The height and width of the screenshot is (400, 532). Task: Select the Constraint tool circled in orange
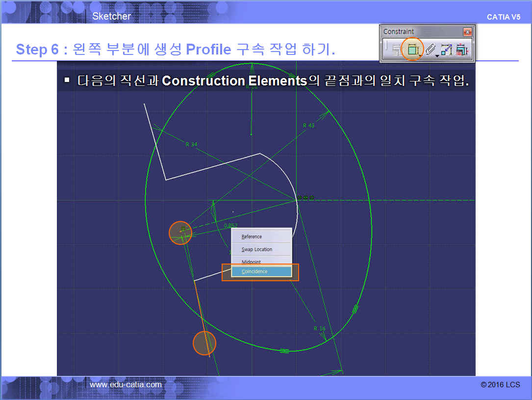coord(412,49)
